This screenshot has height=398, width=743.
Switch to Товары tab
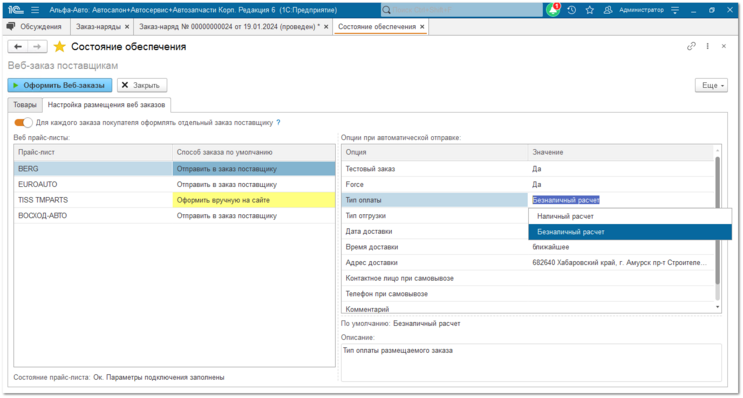pyautogui.click(x=25, y=105)
